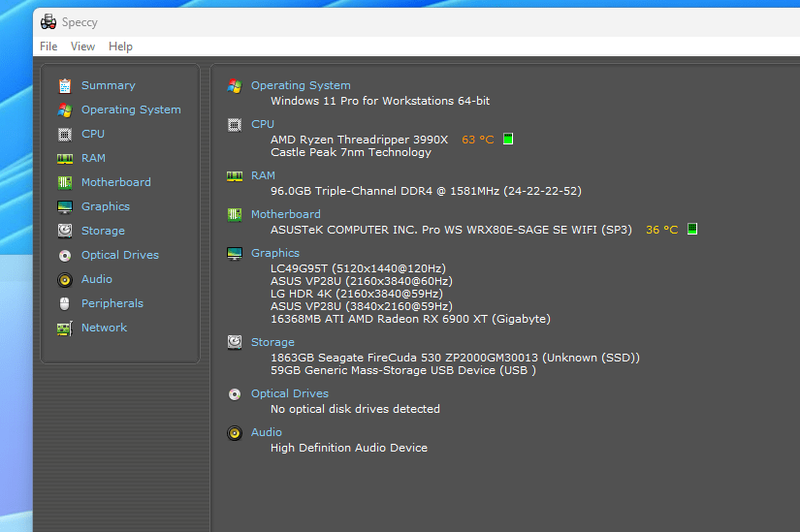Open the Help menu
This screenshot has height=532, width=800.
click(x=120, y=47)
